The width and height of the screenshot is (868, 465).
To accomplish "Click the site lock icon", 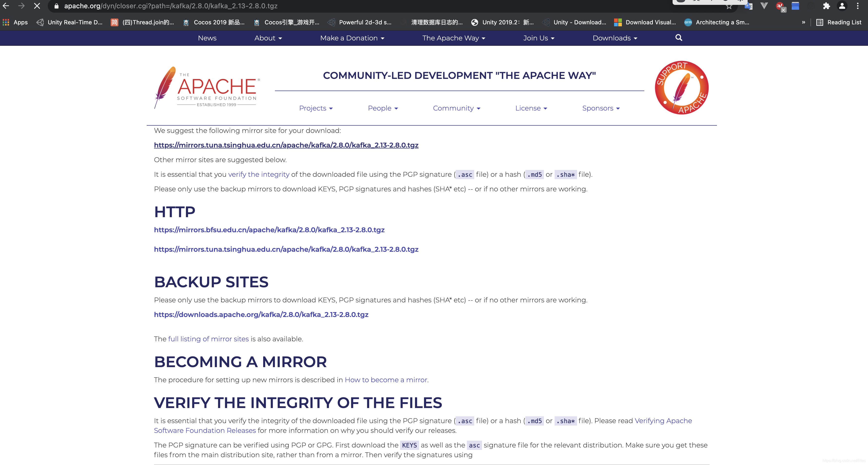I will point(56,6).
